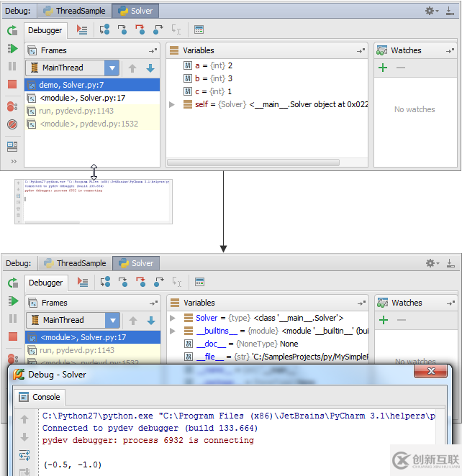462x476 pixels.
Task: Resume program in lower Debug panel
Action: (13, 301)
